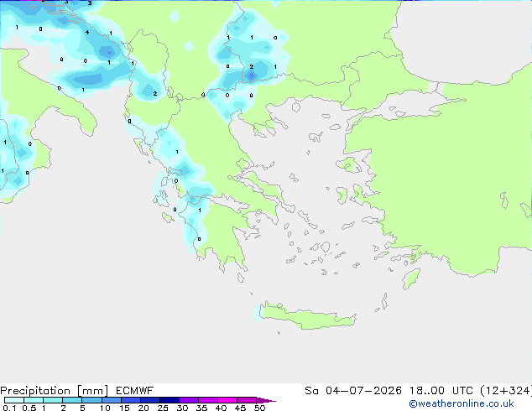Screen dimensions: 532x411
Task: Click the 40–45 mm magenta legend swatch
Action: click(x=227, y=400)
